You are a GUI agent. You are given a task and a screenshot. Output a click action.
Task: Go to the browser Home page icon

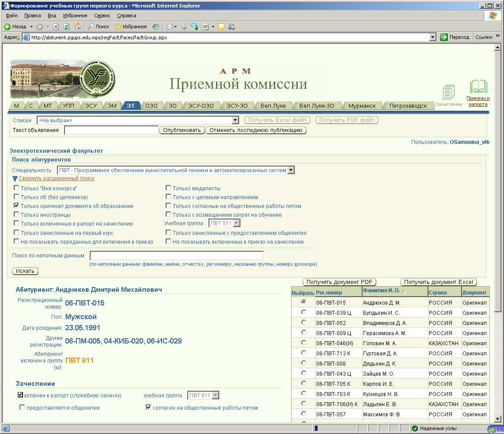pos(77,26)
